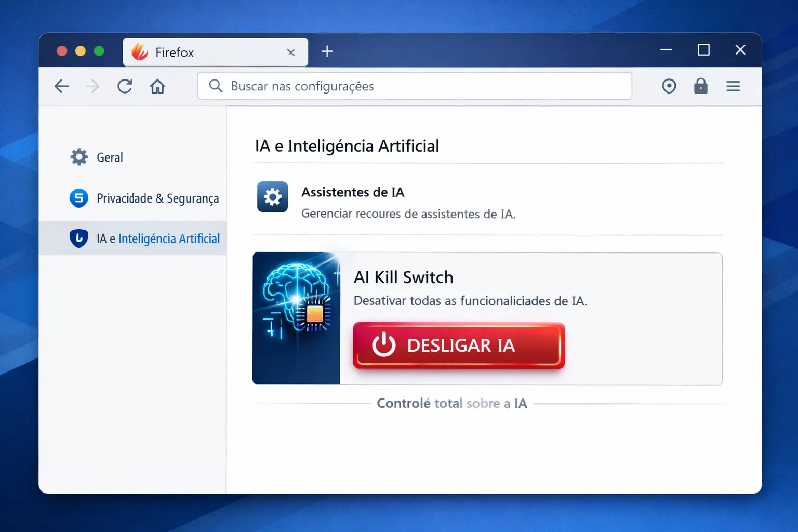Open a new browser tab
Viewport: 798px width, 532px height.
click(x=327, y=51)
